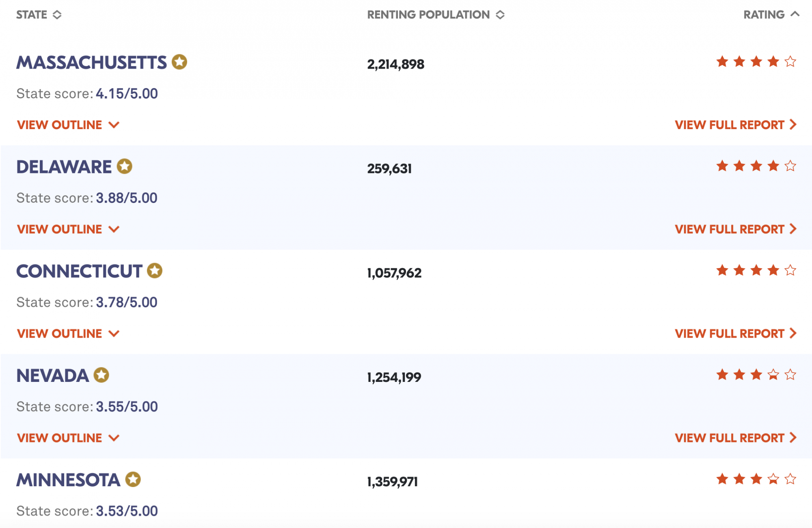The image size is (812, 528).
Task: Toggle Rating column sort order
Action: (x=771, y=15)
